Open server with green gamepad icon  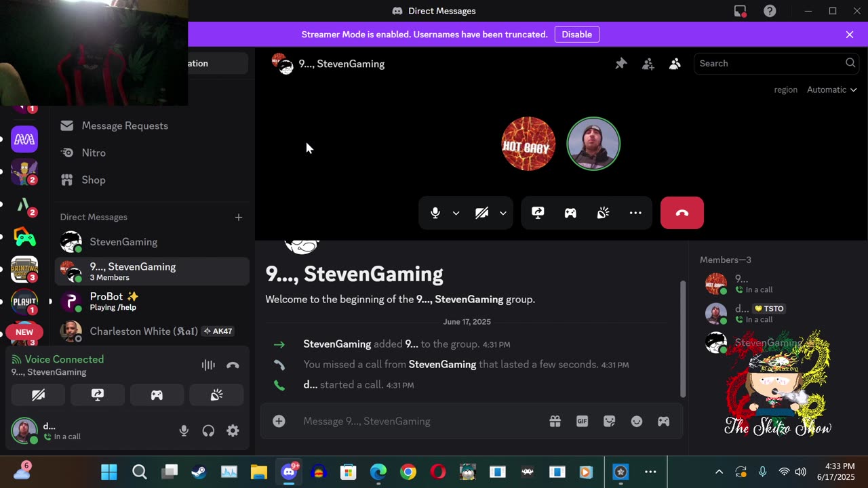coord(24,237)
